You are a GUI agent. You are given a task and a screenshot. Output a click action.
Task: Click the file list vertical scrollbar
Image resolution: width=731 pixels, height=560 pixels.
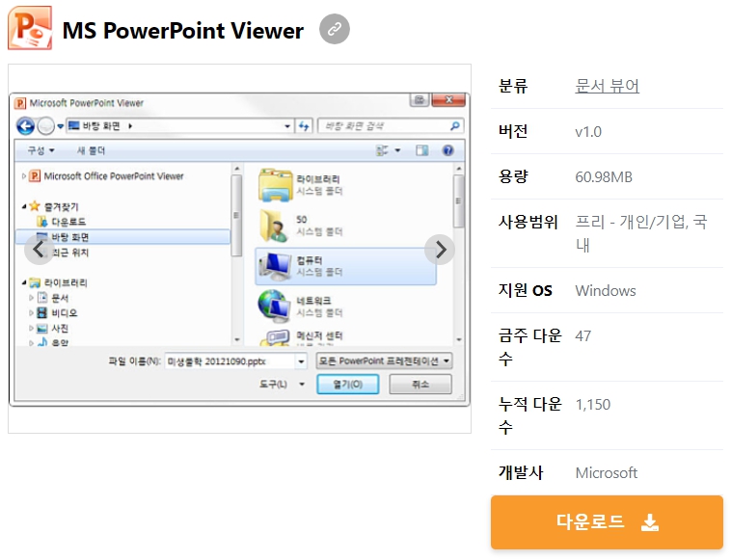(459, 254)
